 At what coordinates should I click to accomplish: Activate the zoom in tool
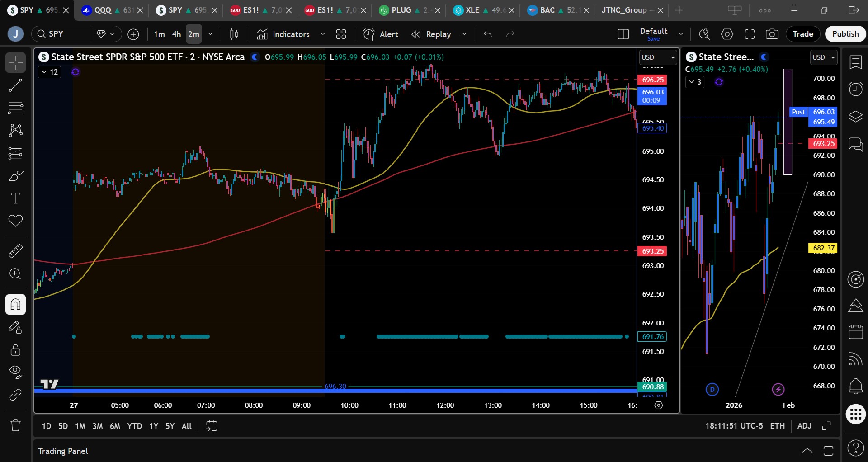point(15,274)
